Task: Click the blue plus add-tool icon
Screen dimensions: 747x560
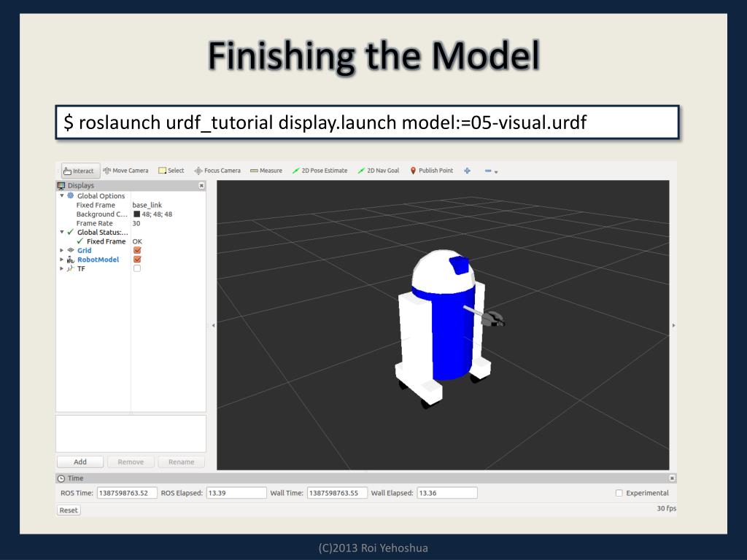Action: click(468, 171)
